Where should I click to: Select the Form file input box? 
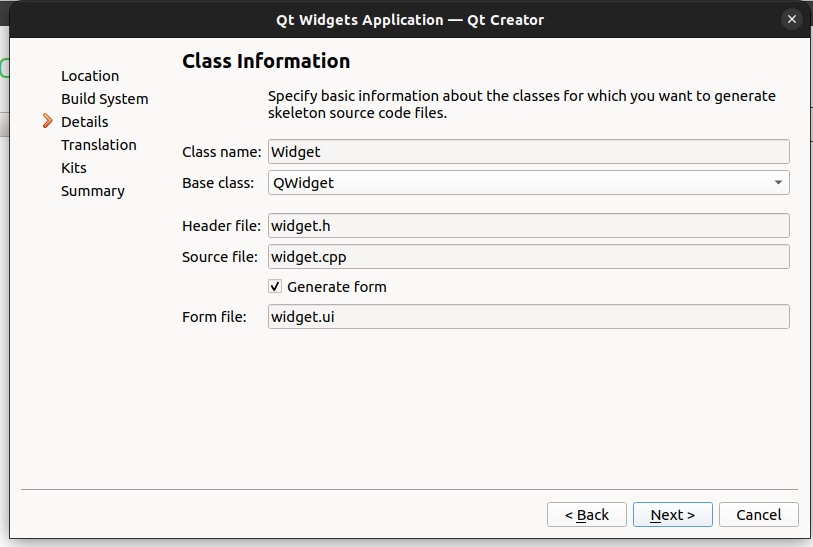[528, 317]
